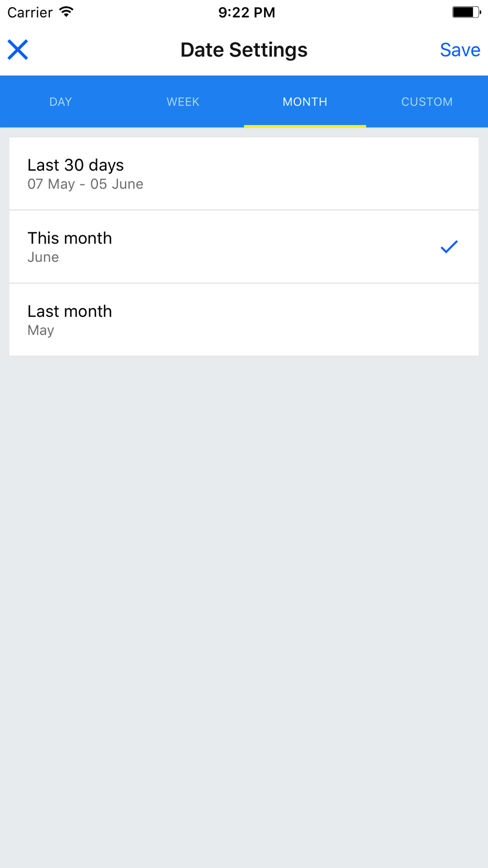Tap the 9:22 PM clock
Screen dimensions: 488x868
pos(246,13)
